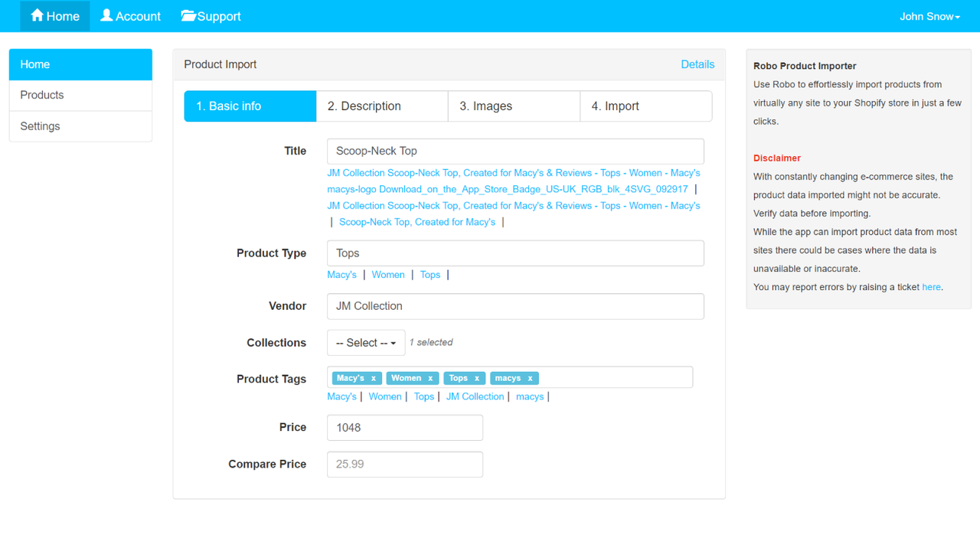
Task: Focus the Compare Price field
Action: pos(405,465)
